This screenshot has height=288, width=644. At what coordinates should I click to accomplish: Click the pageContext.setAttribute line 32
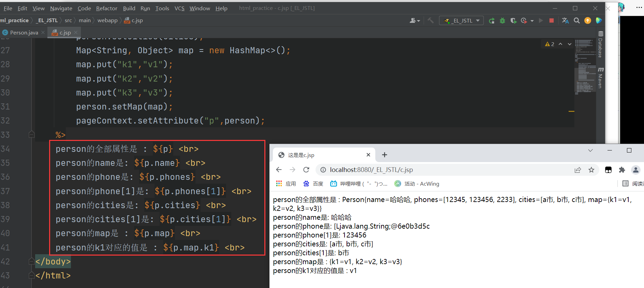tap(170, 120)
